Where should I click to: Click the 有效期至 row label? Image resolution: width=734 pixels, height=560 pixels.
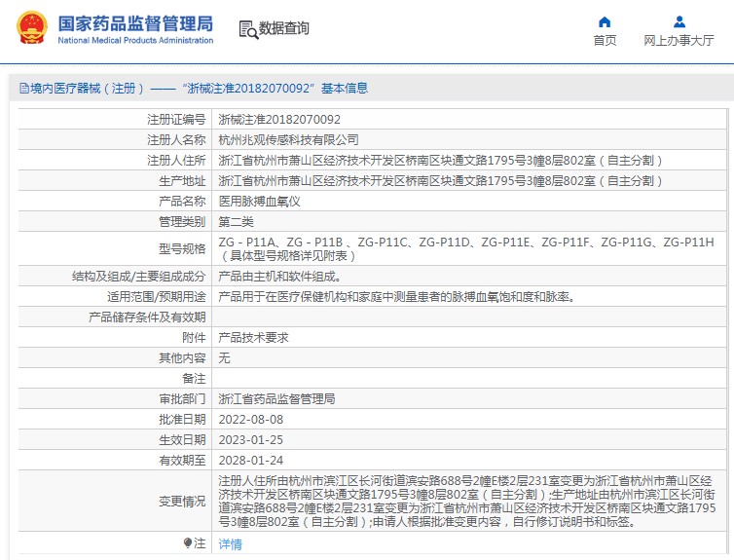pos(182,461)
